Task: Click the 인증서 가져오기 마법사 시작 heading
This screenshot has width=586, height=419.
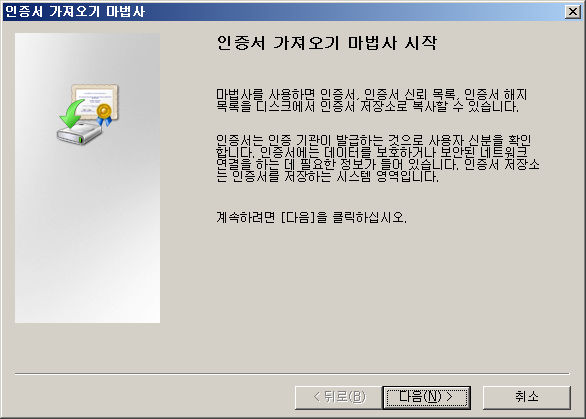Action: point(327,43)
